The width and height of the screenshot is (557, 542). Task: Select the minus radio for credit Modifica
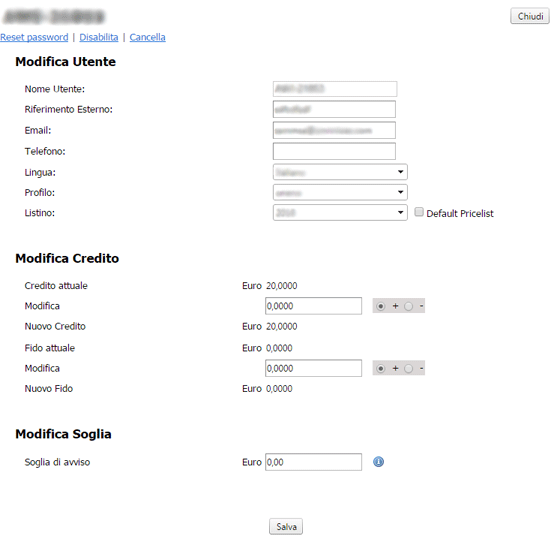[x=409, y=306]
